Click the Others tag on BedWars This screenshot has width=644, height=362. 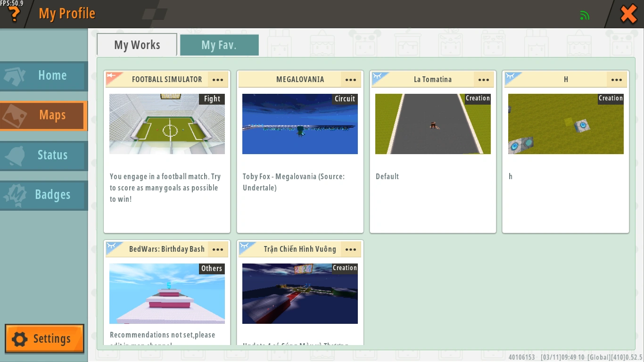212,269
